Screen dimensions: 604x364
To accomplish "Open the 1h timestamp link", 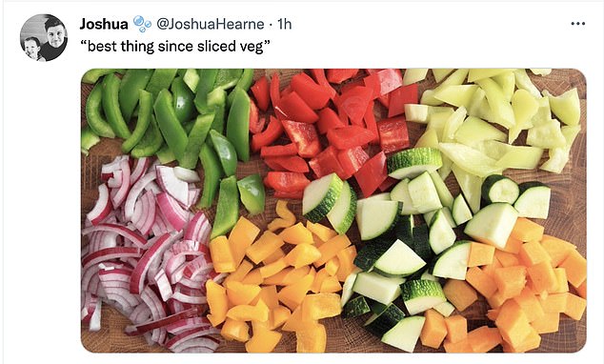I will 284,24.
